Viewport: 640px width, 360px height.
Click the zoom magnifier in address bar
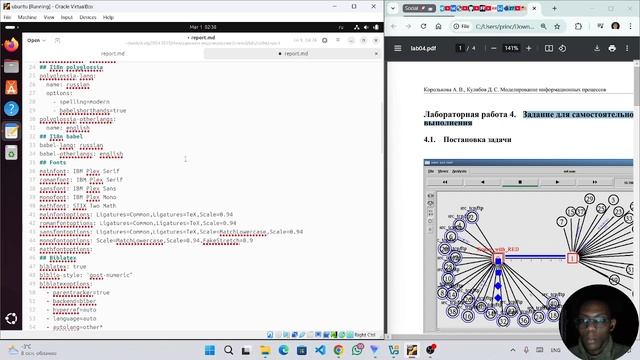[544, 26]
